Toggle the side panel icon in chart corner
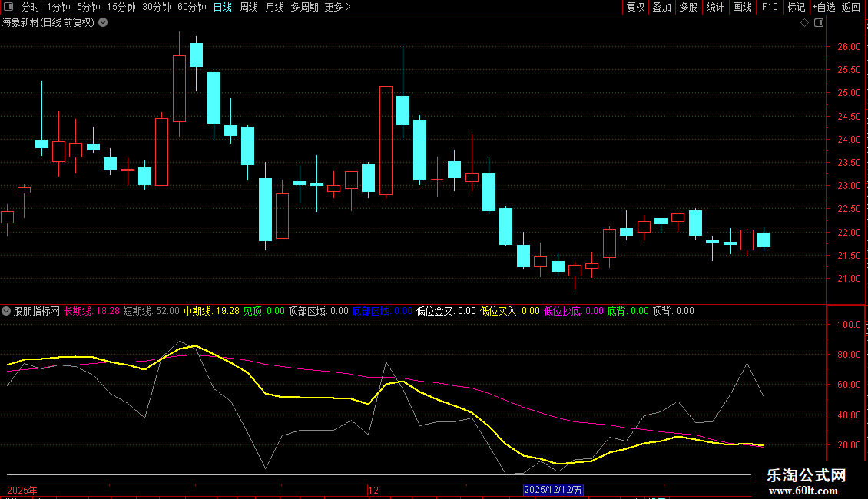Image resolution: width=868 pixels, height=499 pixels. click(x=819, y=23)
